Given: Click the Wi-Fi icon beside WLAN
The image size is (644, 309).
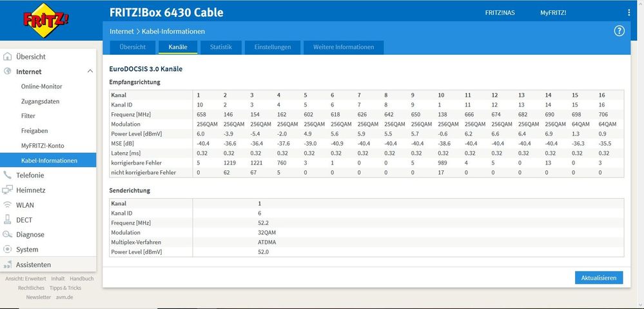Looking at the screenshot, I should click(7, 204).
